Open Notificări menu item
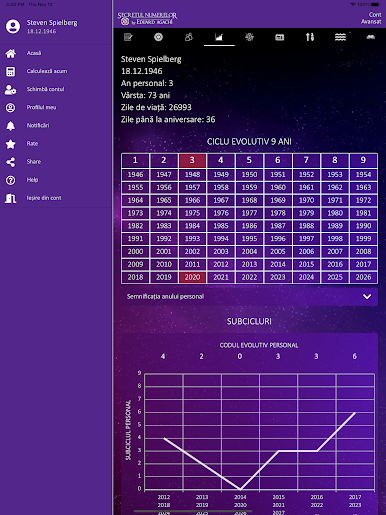Viewport: 386px width, 515px height. point(38,125)
